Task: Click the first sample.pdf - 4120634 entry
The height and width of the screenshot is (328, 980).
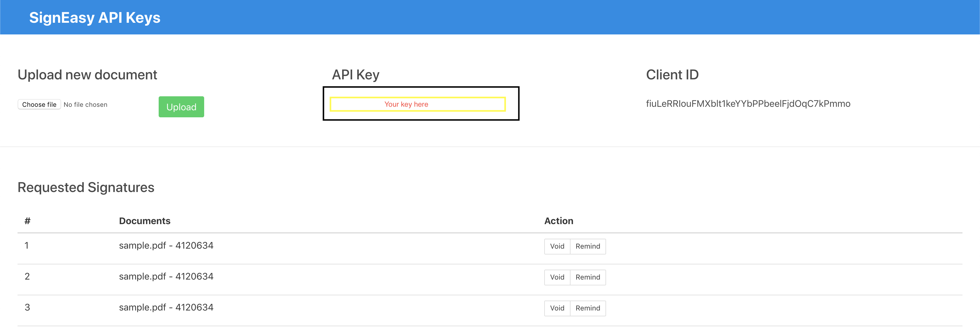Action: point(166,245)
